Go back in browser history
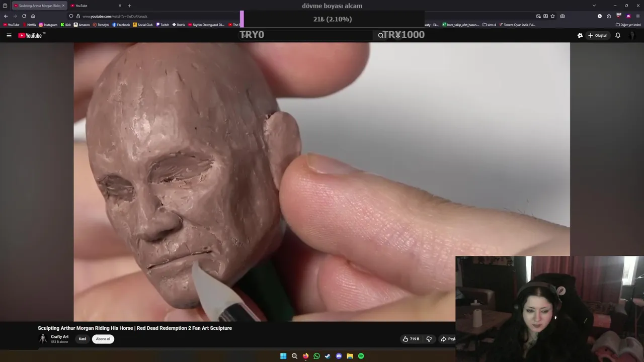Screen dimensions: 644x362 click(6, 16)
